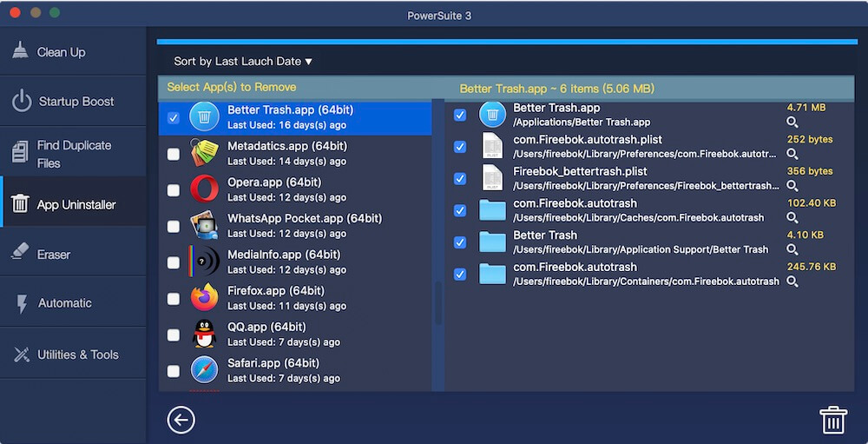The image size is (868, 444).
Task: Check the Metadatics.app checkbox
Action: pyautogui.click(x=174, y=154)
